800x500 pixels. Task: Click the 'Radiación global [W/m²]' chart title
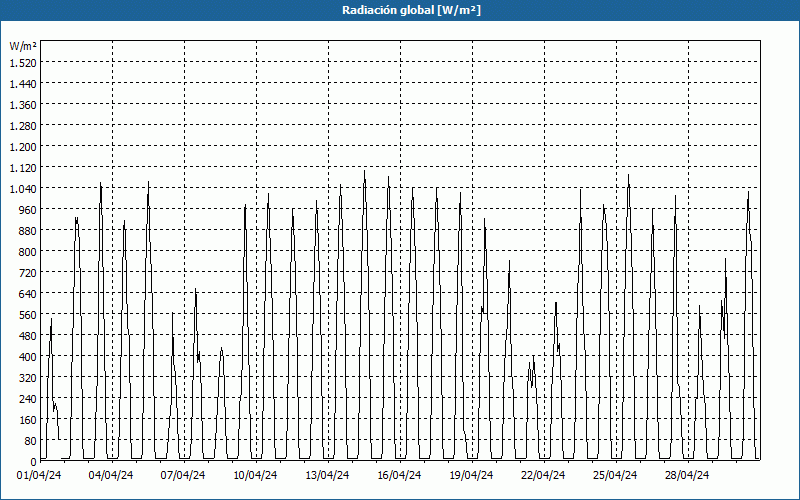pyautogui.click(x=411, y=10)
